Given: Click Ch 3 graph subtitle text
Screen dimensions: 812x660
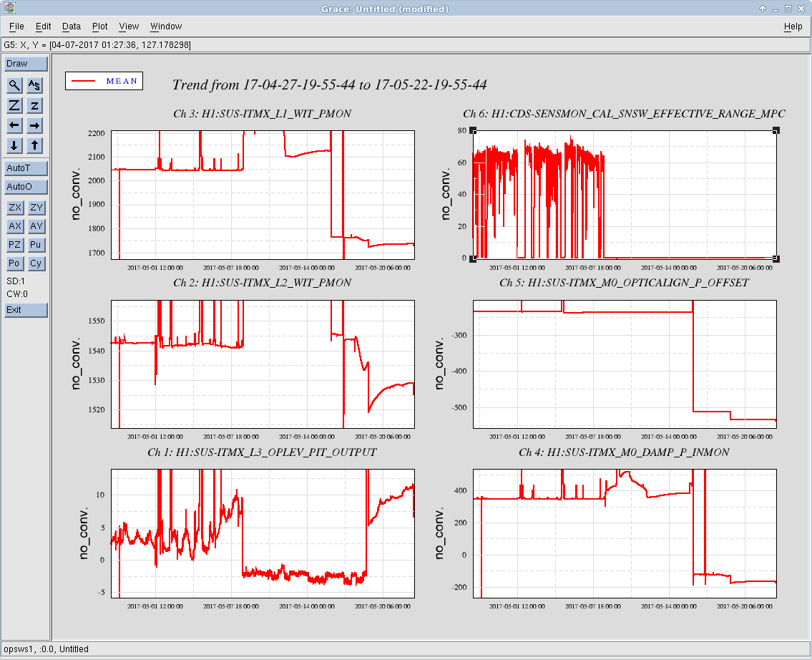Looking at the screenshot, I should [x=262, y=114].
